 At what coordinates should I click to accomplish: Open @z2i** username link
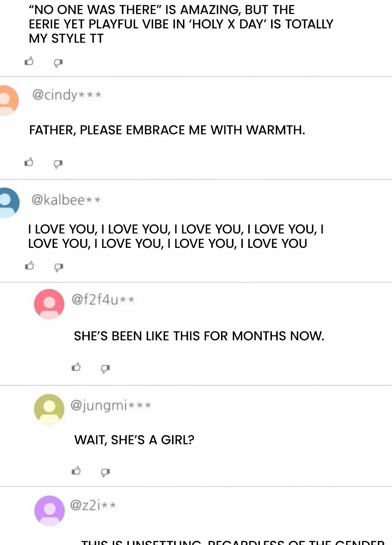click(x=93, y=505)
